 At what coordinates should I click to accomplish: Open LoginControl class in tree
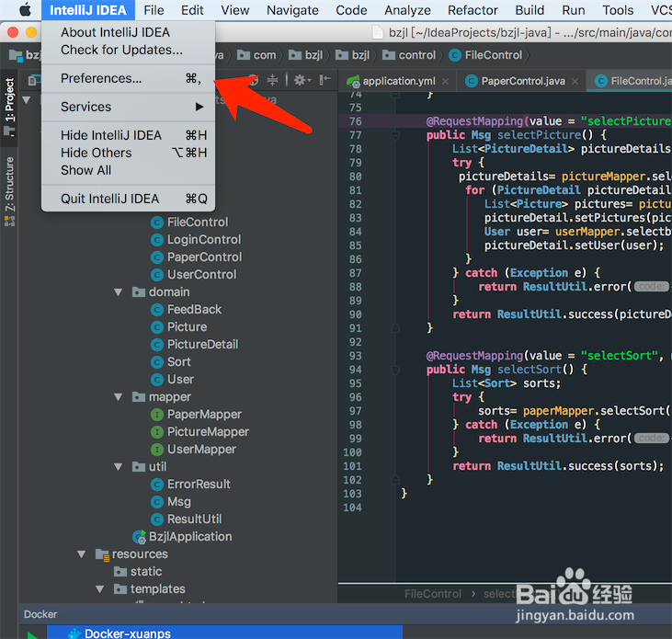(x=197, y=240)
